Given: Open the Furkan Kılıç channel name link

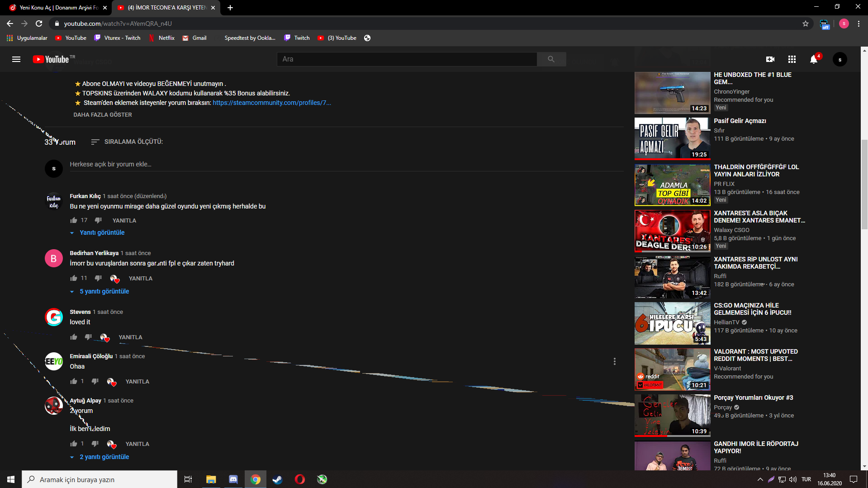Looking at the screenshot, I should tap(85, 196).
